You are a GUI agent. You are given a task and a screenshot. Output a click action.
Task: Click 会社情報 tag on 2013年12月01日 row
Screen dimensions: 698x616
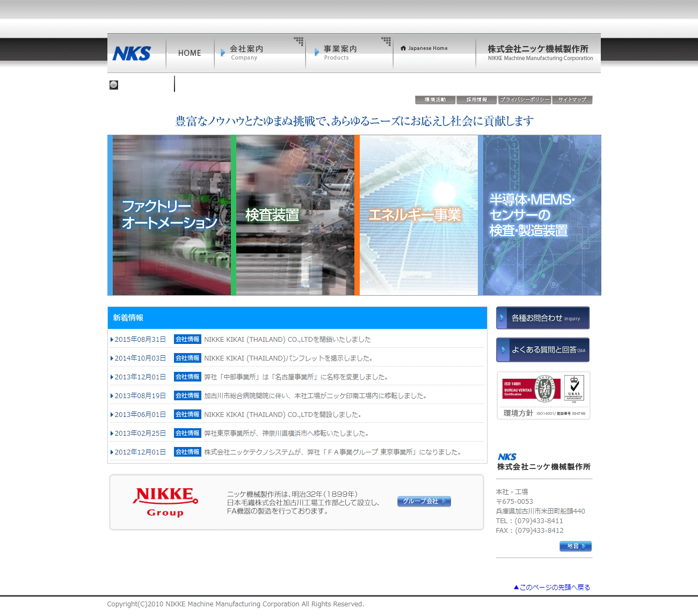click(x=187, y=377)
